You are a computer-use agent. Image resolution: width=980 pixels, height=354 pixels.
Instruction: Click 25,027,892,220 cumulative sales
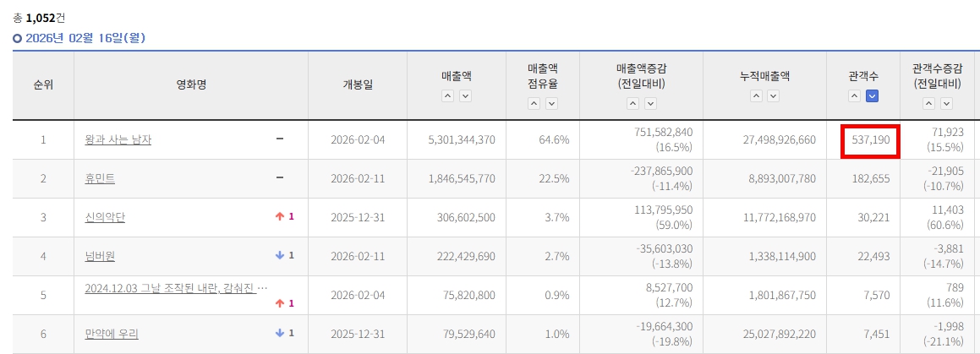[778, 334]
